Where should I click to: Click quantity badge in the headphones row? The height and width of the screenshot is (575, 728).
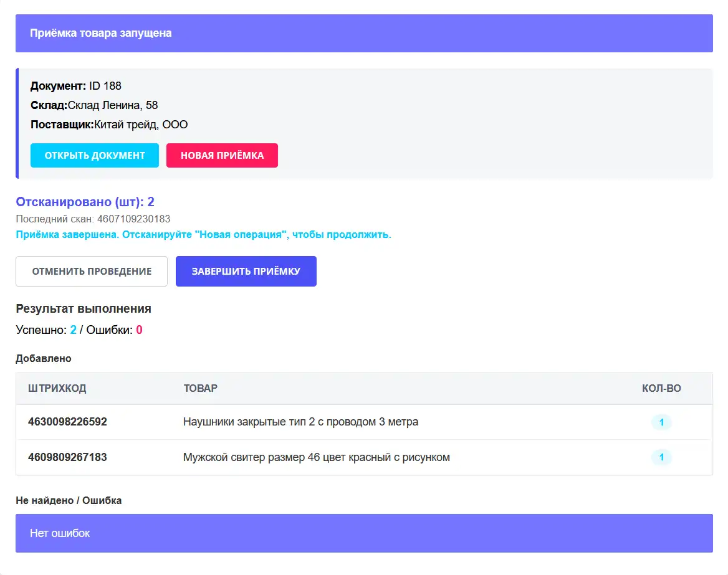pos(661,422)
